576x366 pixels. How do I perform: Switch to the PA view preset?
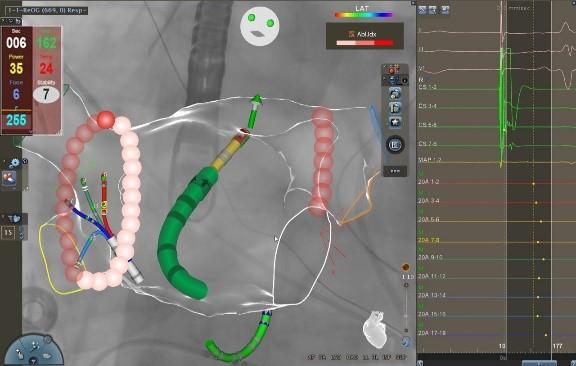pos(323,357)
